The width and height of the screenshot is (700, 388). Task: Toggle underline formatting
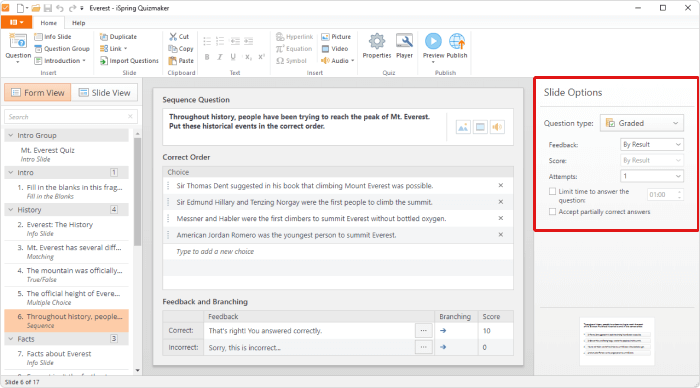[233, 57]
